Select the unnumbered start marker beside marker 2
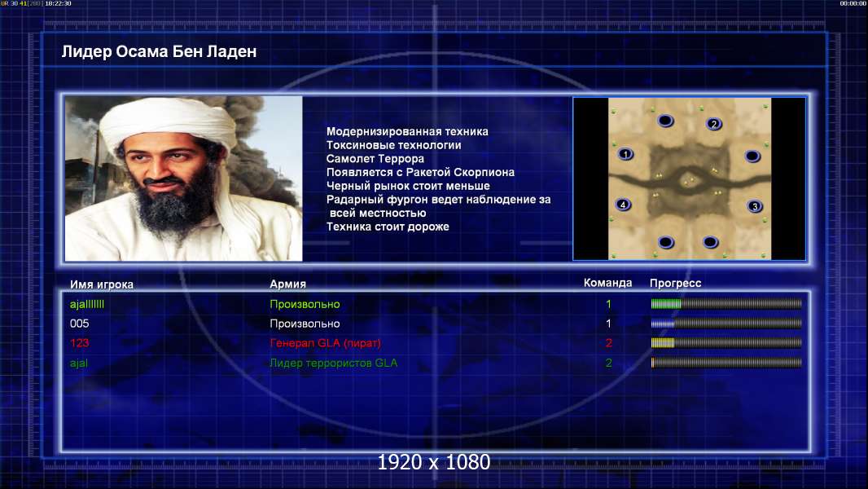The width and height of the screenshot is (868, 489). [665, 120]
